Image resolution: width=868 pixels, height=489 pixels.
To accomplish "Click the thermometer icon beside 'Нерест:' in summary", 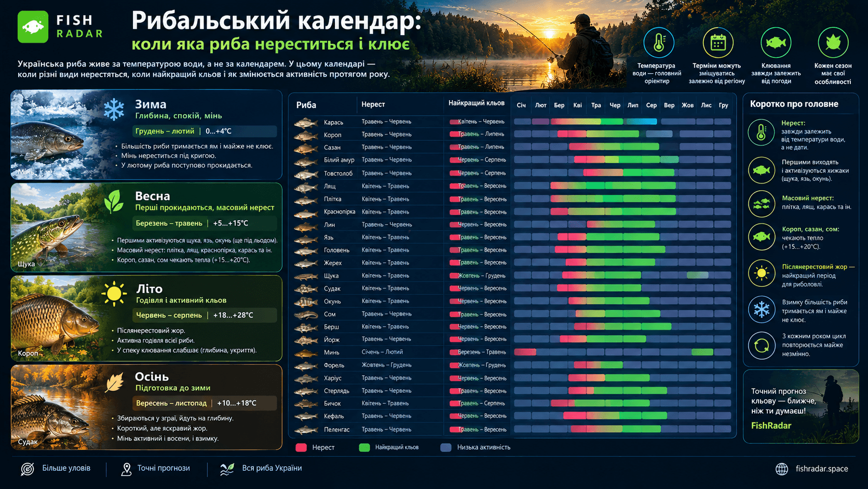I will [761, 132].
